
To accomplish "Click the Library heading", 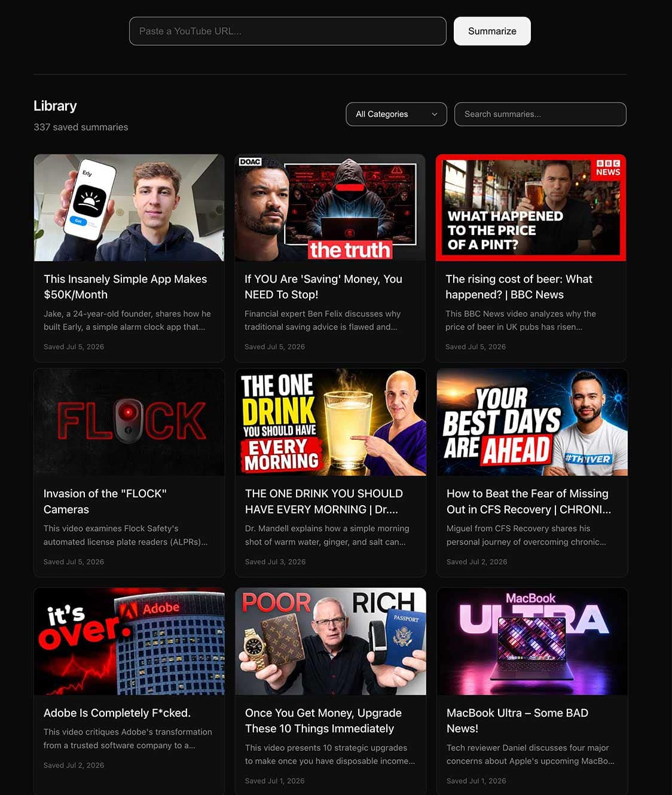I will click(55, 106).
